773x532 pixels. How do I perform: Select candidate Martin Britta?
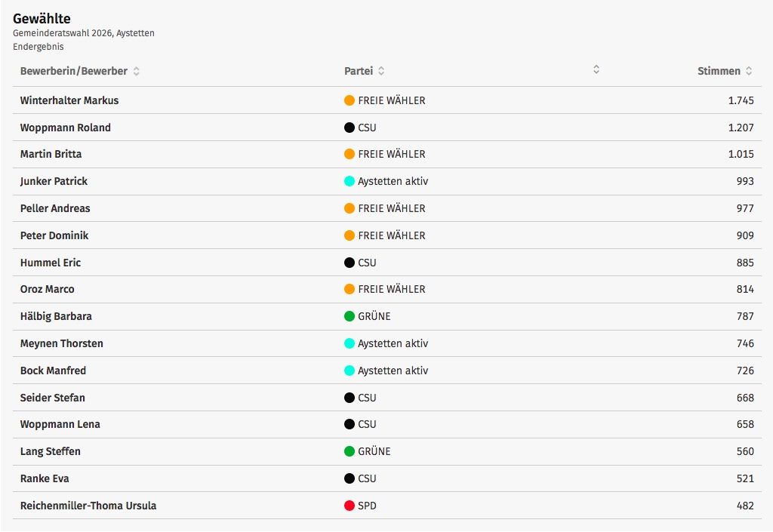click(51, 154)
